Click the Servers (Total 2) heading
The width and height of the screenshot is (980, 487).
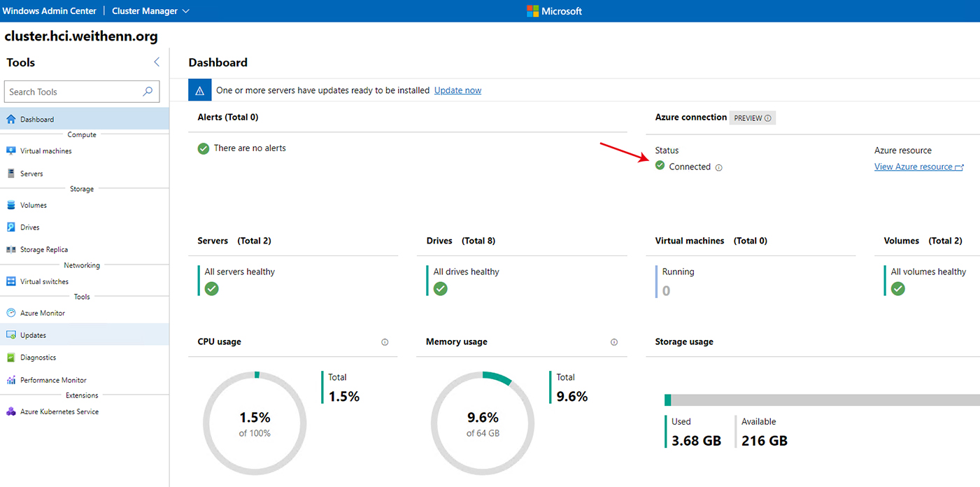coord(234,241)
